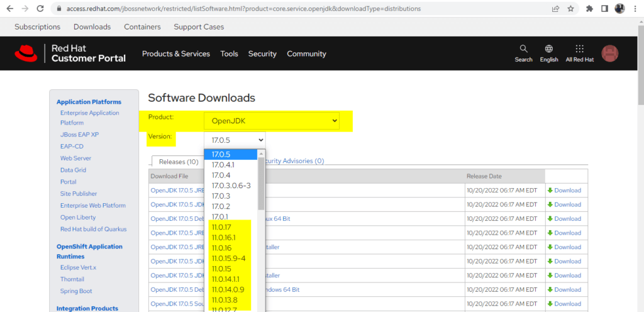The height and width of the screenshot is (312, 644).
Task: Click the share page icon in address bar
Action: (x=555, y=8)
